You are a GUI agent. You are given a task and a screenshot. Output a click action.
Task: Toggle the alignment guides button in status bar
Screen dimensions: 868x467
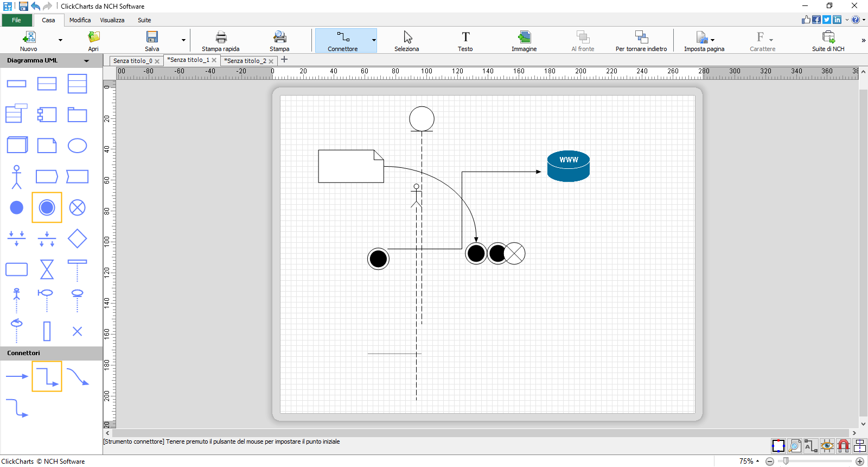pos(860,446)
